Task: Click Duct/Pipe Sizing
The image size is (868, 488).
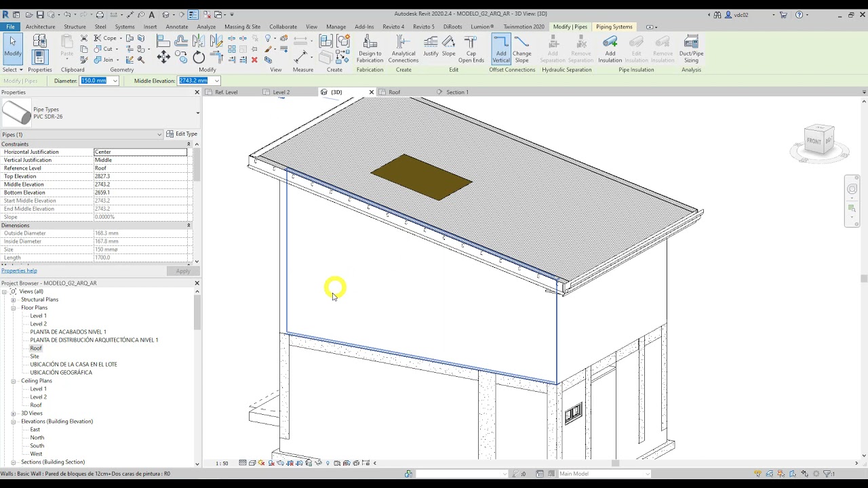Action: click(x=691, y=49)
